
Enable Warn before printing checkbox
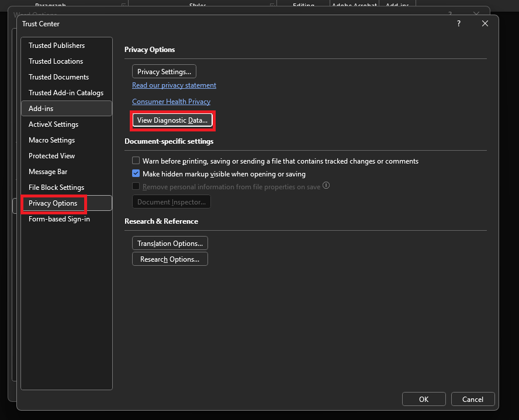(136, 161)
